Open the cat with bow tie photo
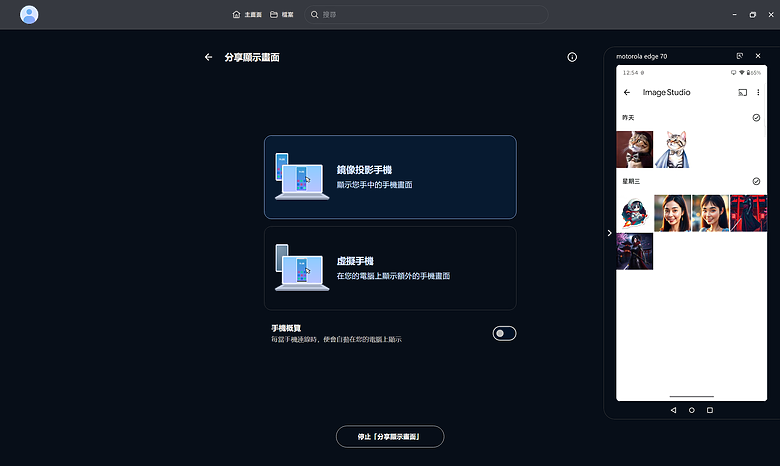This screenshot has width=780, height=466. point(634,149)
